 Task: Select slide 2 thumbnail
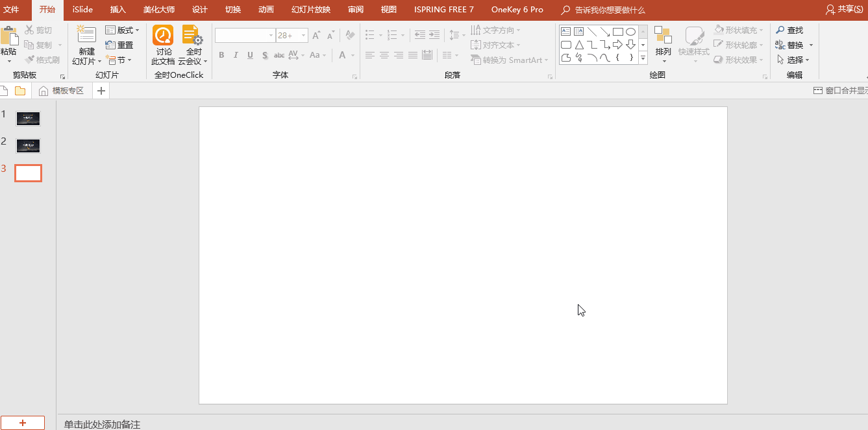[x=28, y=145]
